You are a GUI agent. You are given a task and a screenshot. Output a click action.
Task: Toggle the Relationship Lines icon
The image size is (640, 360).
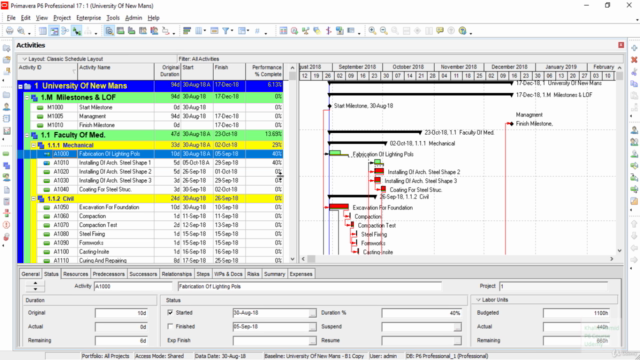tap(76, 31)
